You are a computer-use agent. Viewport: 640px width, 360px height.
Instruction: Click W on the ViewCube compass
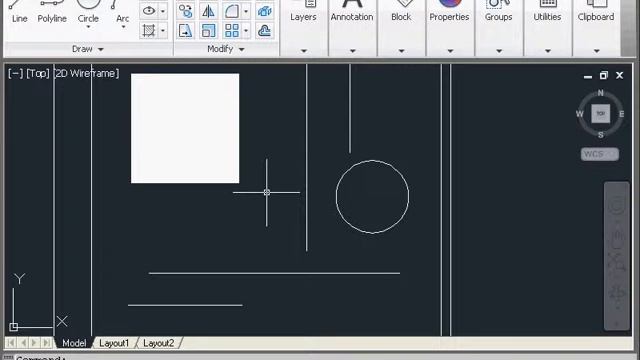tap(580, 114)
